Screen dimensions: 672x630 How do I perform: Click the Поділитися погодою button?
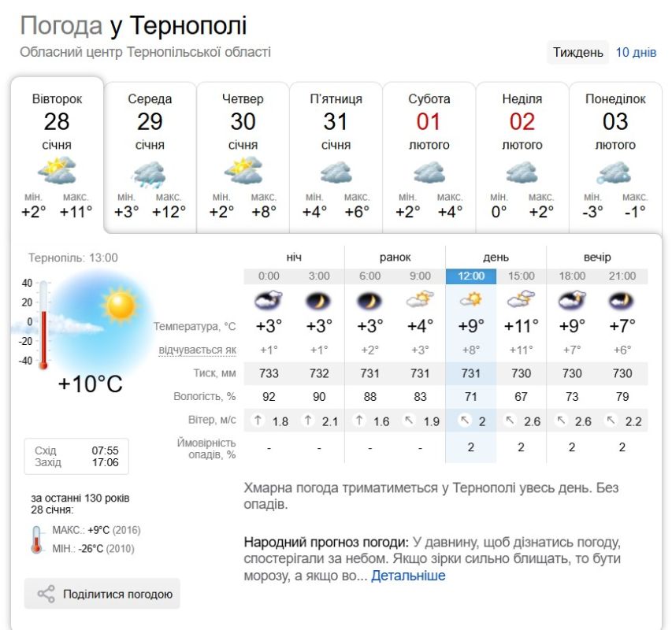point(102,594)
